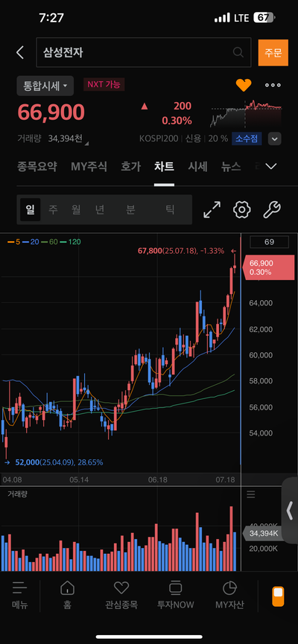Select the 주 weekly chart period
This screenshot has height=644, width=298.
53,210
